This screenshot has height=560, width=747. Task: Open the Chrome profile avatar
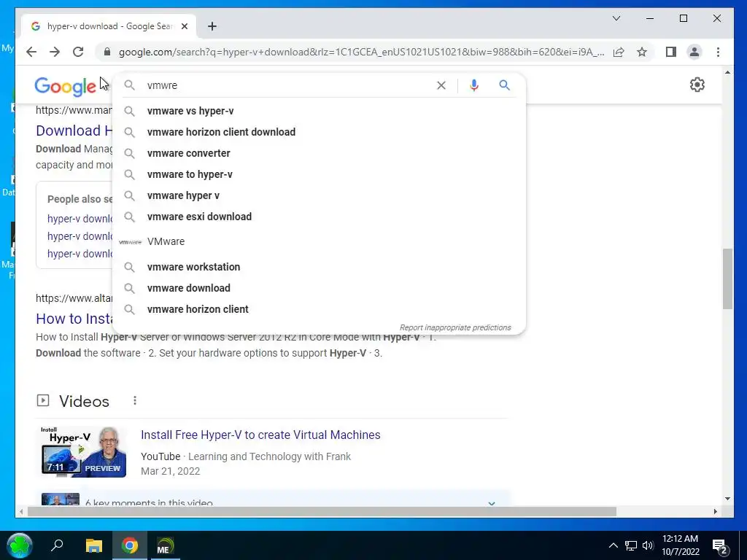pyautogui.click(x=694, y=52)
